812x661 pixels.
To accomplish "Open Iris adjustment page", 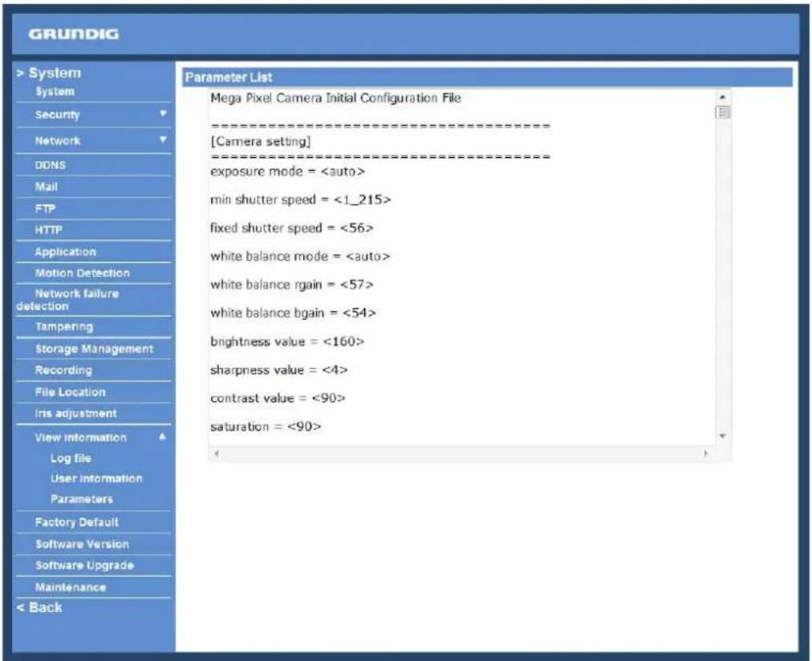I will coord(75,414).
